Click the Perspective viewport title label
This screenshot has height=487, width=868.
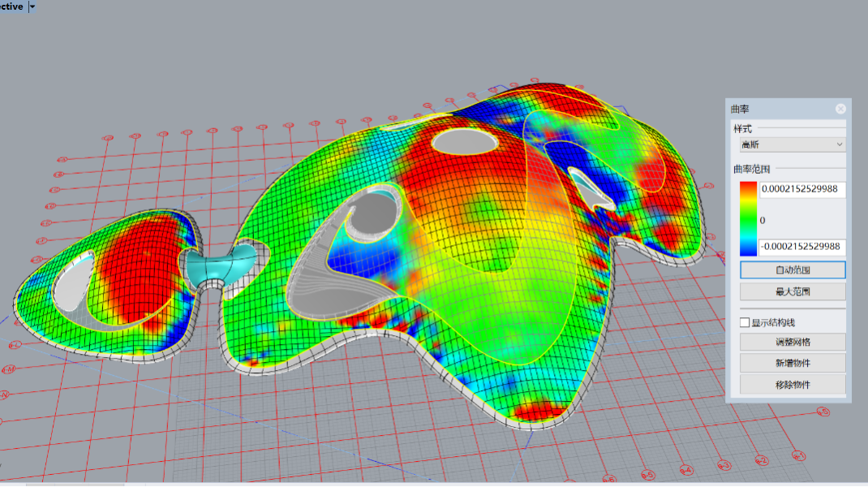pyautogui.click(x=11, y=6)
